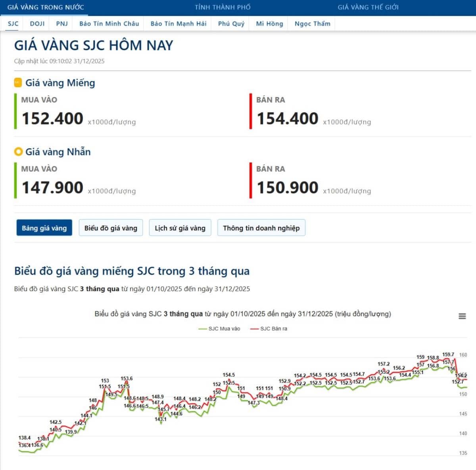The height and width of the screenshot is (470, 476).
Task: Go to Giá vàng thế giới section
Action: (x=368, y=7)
